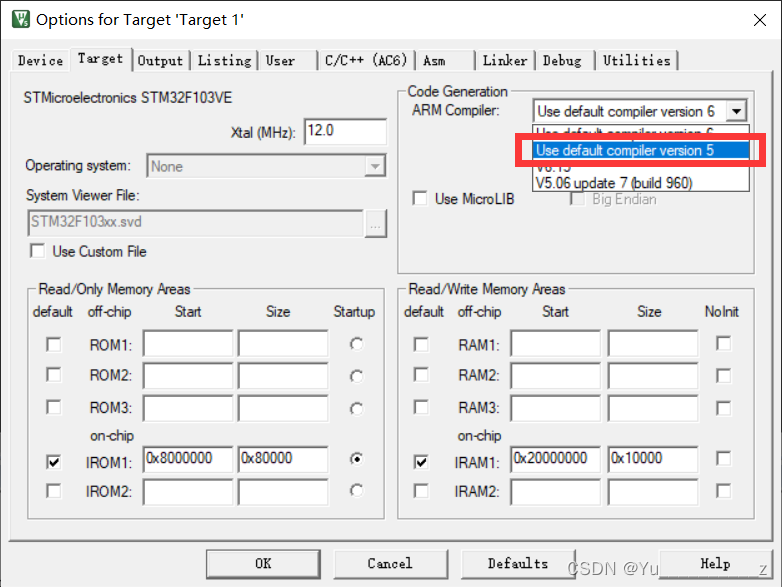Click the Keil uVision title bar icon

tap(21, 19)
